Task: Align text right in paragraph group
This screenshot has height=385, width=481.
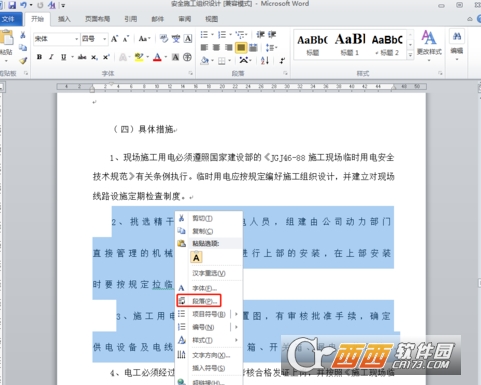Action: point(229,48)
